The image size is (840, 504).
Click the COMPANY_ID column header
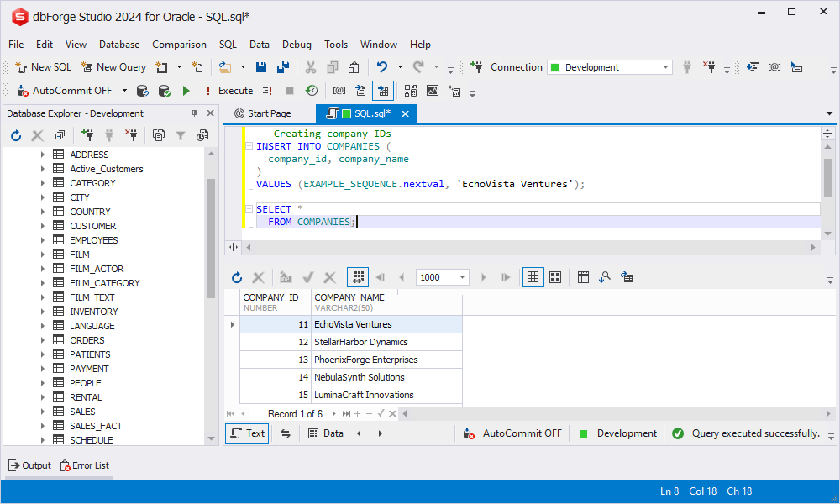point(276,302)
